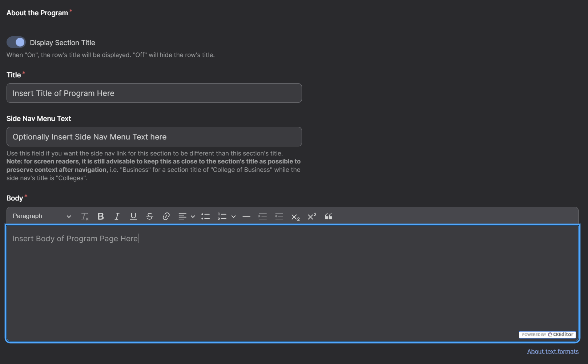
Task: Open the About text formats link
Action: [x=553, y=352]
